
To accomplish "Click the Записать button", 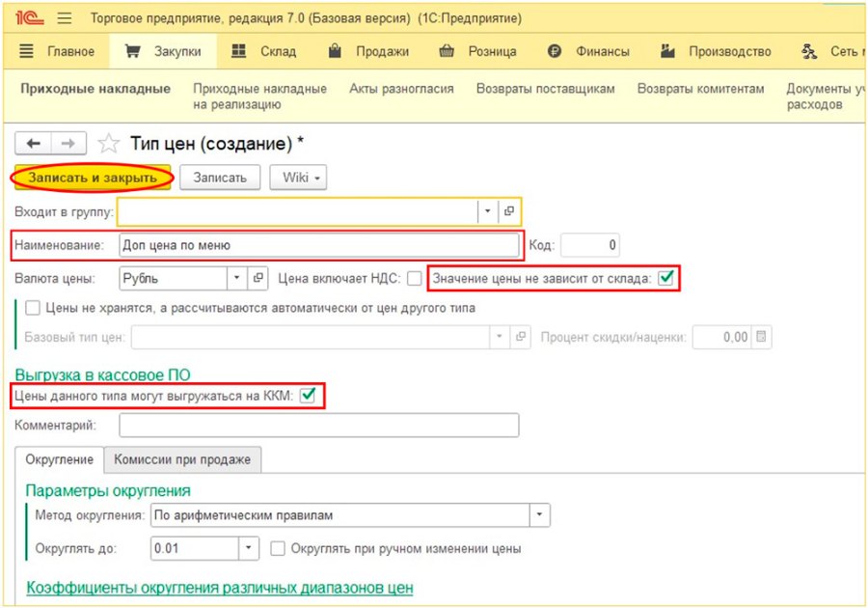I will tap(220, 178).
